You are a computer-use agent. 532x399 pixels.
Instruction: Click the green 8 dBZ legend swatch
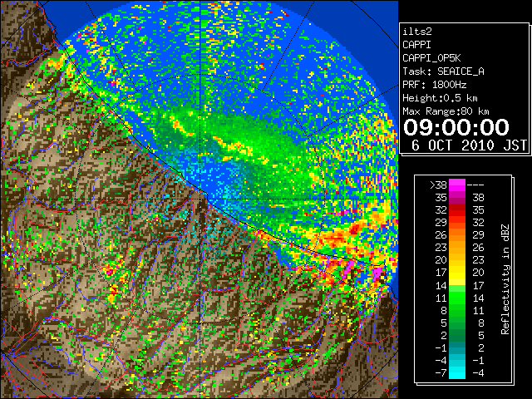coord(457,310)
